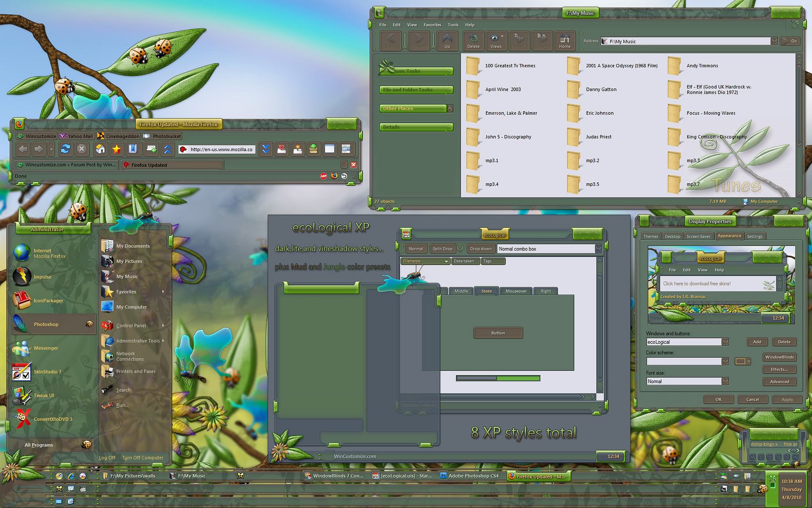Image resolution: width=812 pixels, height=508 pixels.
Task: Open the Address bar dropdown in My Music
Action: click(774, 41)
